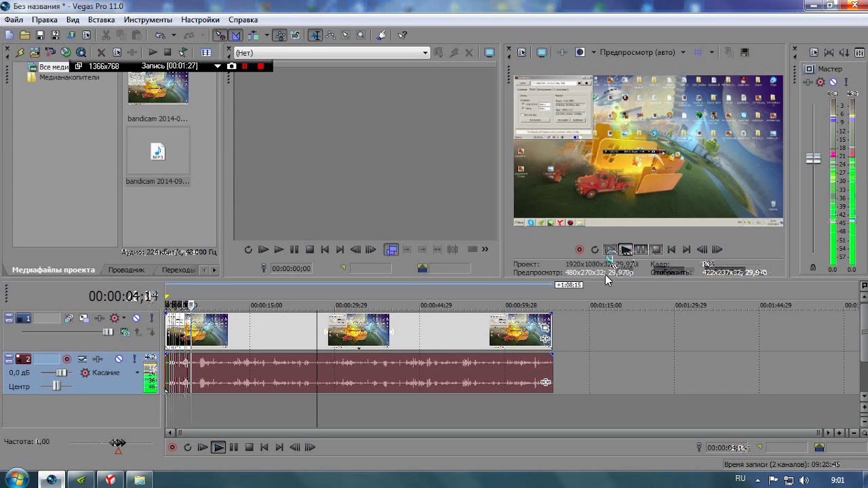Switch to Медиафайлы проекта tab
868x488 pixels.
pos(54,270)
